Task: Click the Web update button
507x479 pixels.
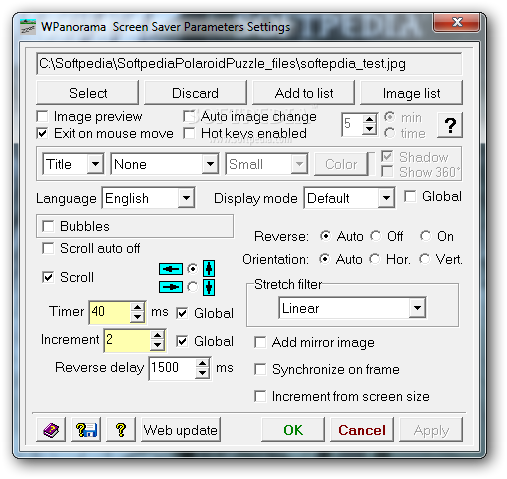Action: (181, 430)
